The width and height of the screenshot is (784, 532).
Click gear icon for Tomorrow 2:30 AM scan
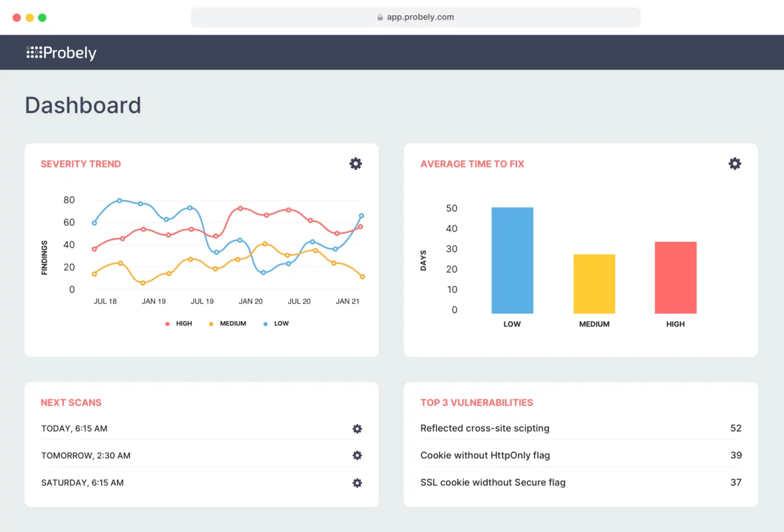tap(357, 456)
